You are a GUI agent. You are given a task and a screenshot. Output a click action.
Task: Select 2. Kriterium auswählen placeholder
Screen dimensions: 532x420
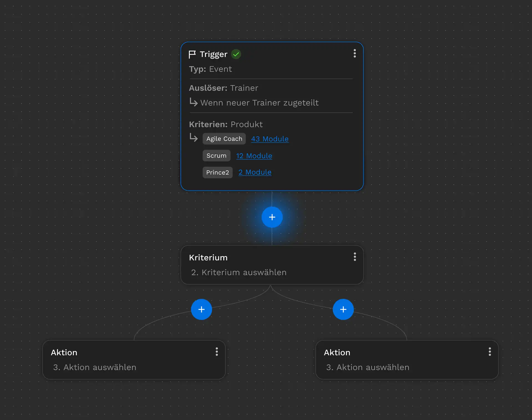239,273
